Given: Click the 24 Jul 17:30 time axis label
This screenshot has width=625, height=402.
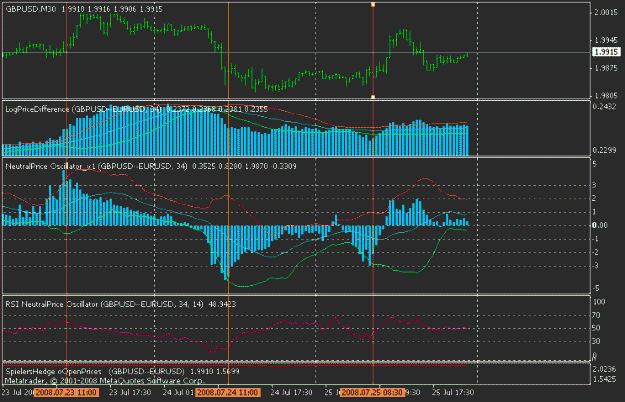Looking at the screenshot, I should (x=291, y=392).
